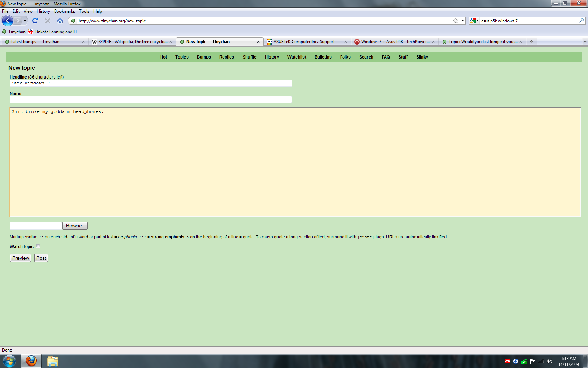The width and height of the screenshot is (588, 368).
Task: Focus the Name input field
Action: click(x=150, y=100)
